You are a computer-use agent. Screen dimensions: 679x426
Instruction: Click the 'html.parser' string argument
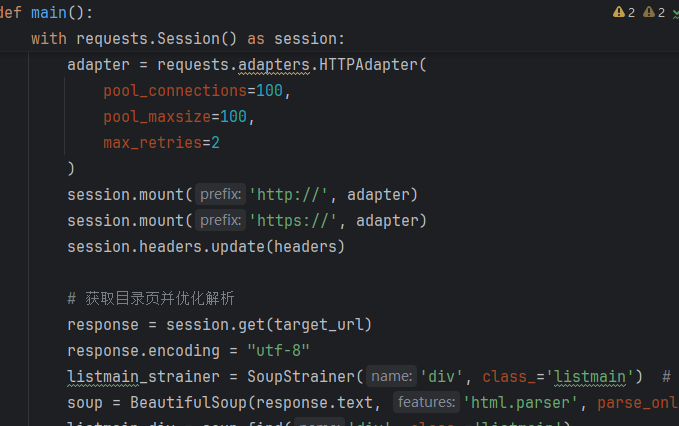point(521,403)
